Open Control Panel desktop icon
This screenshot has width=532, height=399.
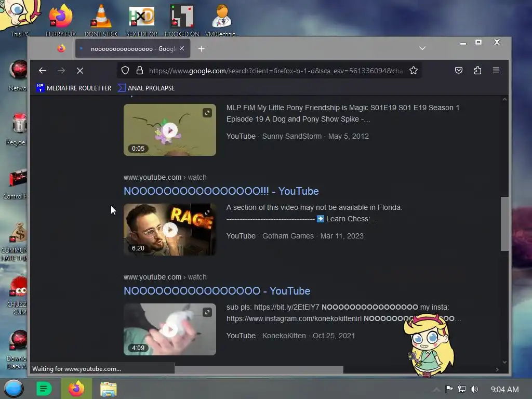click(16, 183)
